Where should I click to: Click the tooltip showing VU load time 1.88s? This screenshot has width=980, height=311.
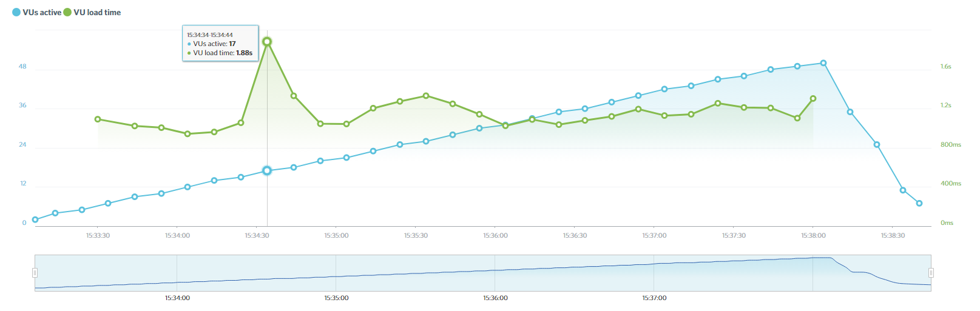point(221,43)
